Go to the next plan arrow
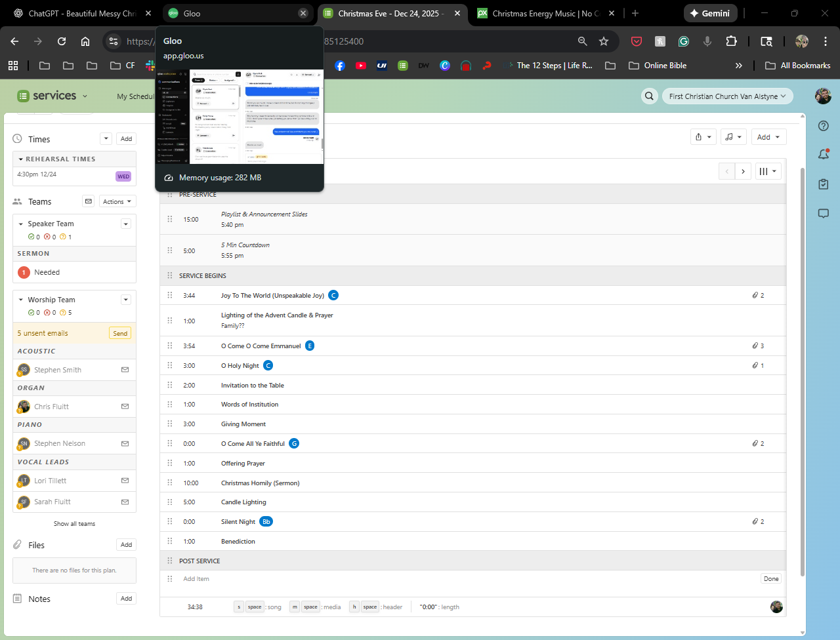This screenshot has width=840, height=640. (x=743, y=172)
